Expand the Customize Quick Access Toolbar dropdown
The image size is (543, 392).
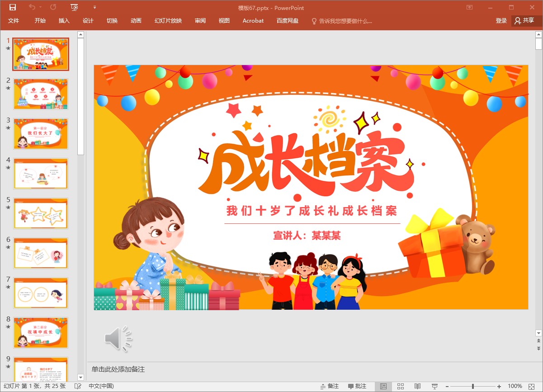tap(94, 7)
